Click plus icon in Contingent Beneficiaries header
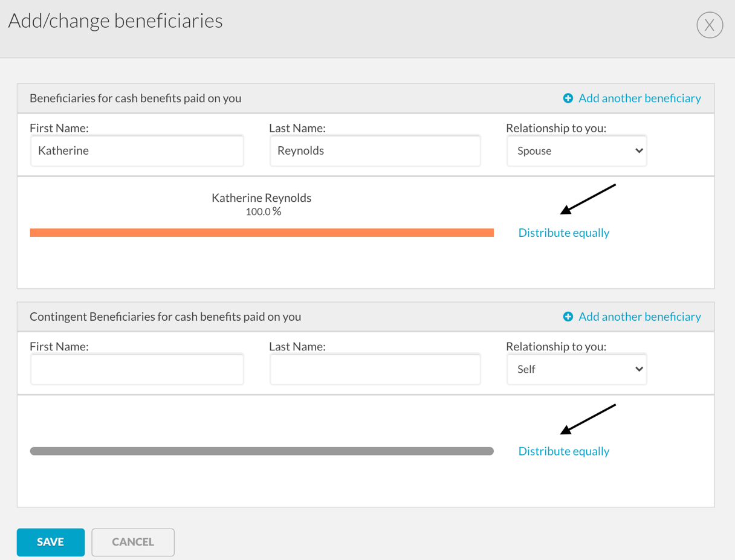735x560 pixels. 568,317
